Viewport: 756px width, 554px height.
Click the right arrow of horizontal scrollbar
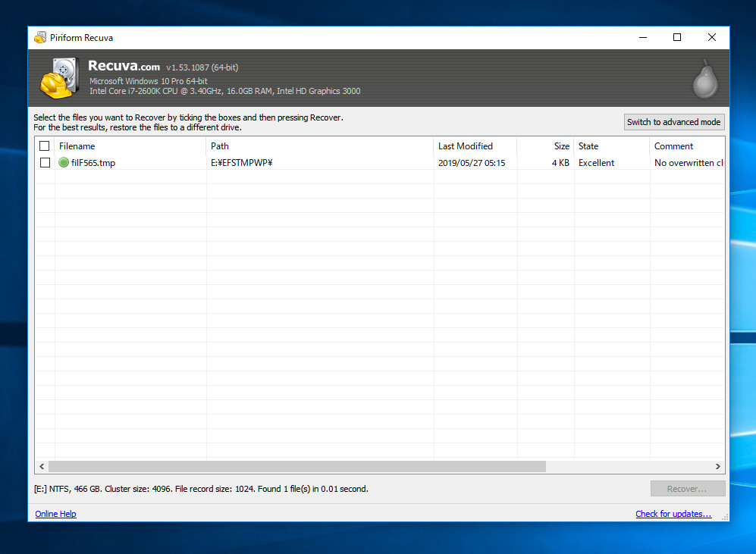718,467
